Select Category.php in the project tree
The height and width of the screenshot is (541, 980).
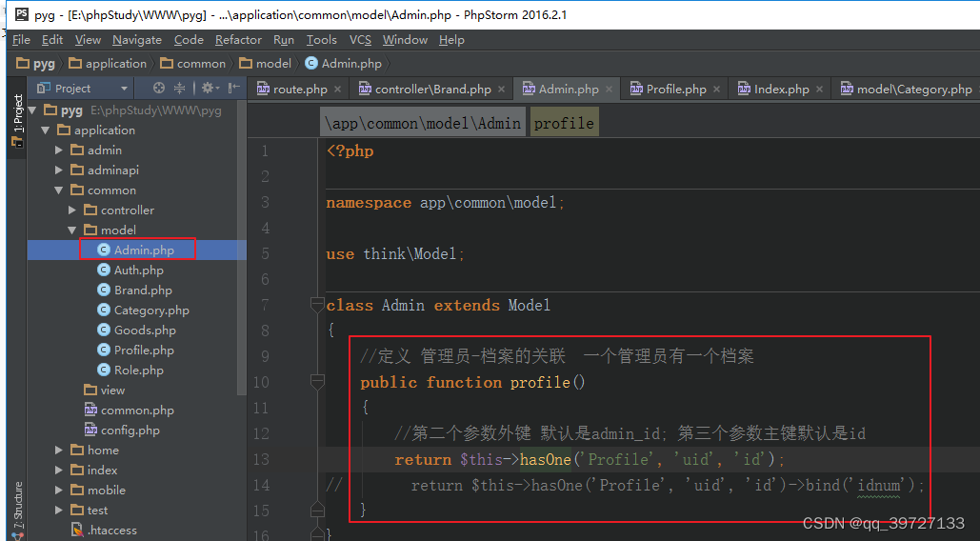pos(143,310)
